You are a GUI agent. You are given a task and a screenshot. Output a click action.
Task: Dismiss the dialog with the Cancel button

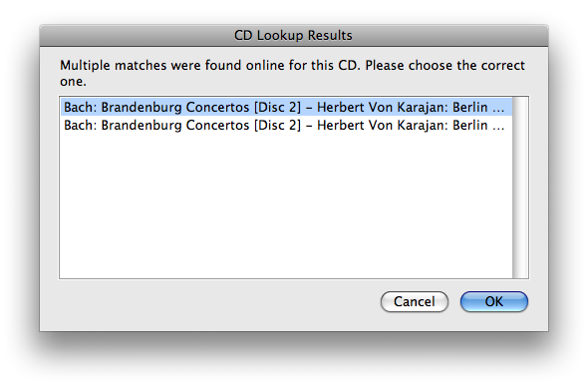click(x=414, y=301)
